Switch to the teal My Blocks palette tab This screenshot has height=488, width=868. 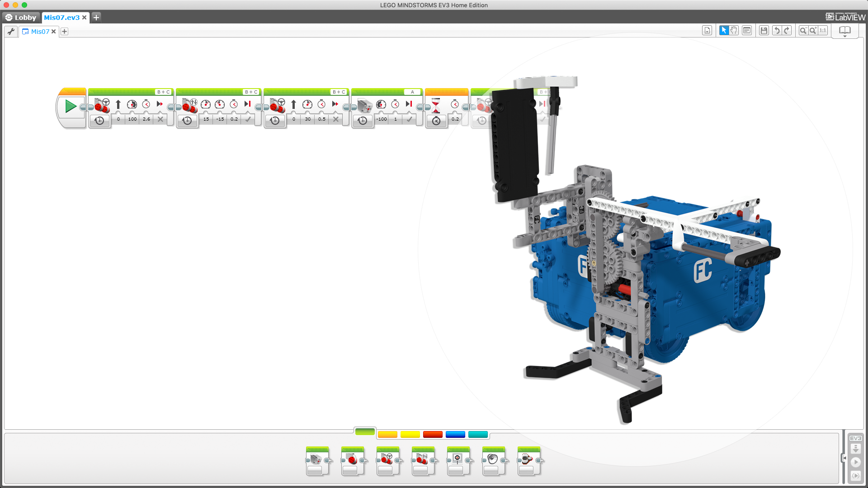pyautogui.click(x=477, y=434)
